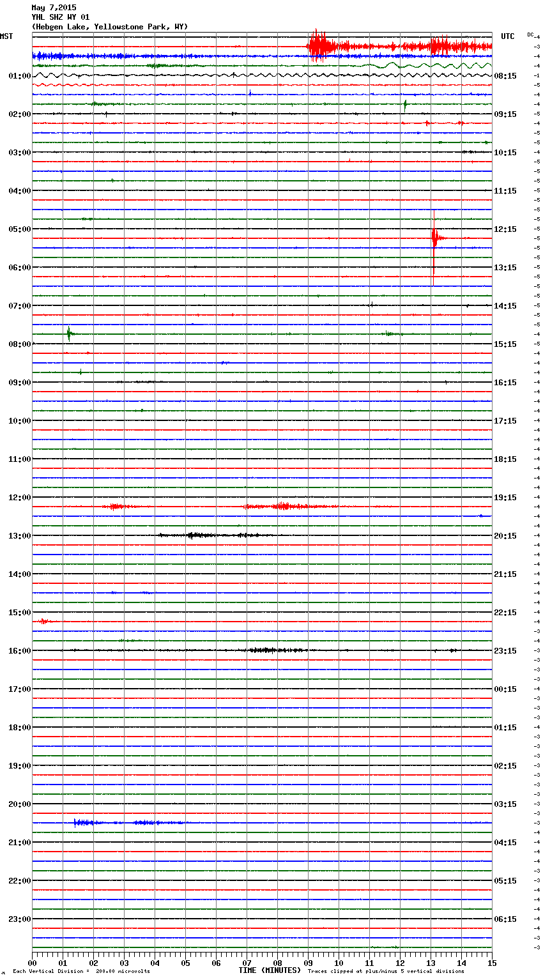Click the 200.00 microvolts vertical division note
The width and height of the screenshot is (543, 980).
coord(81,972)
